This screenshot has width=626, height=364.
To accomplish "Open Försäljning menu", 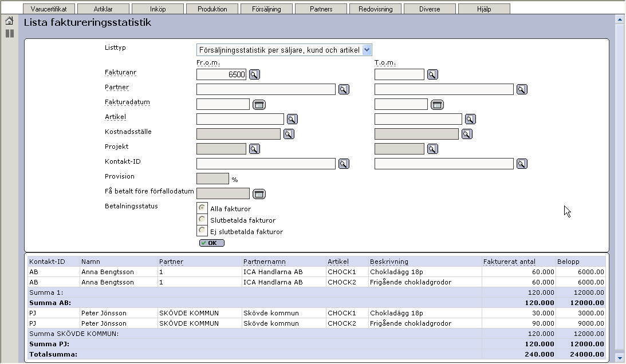I will [266, 9].
